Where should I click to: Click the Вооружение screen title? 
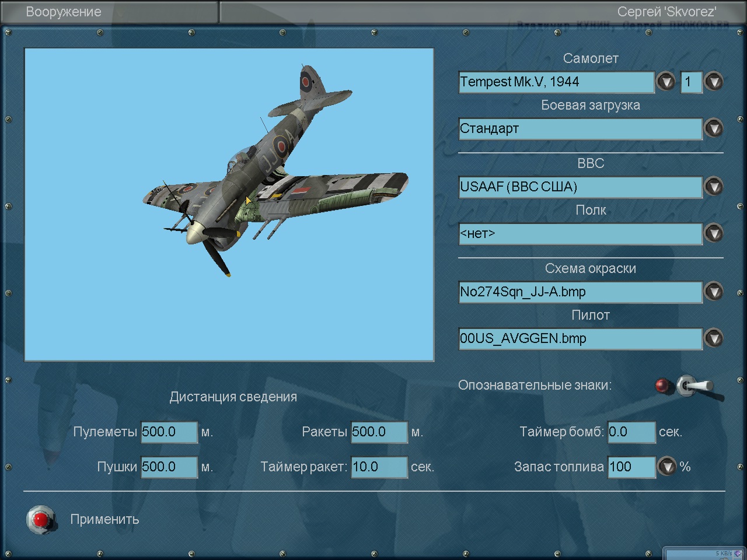[64, 12]
